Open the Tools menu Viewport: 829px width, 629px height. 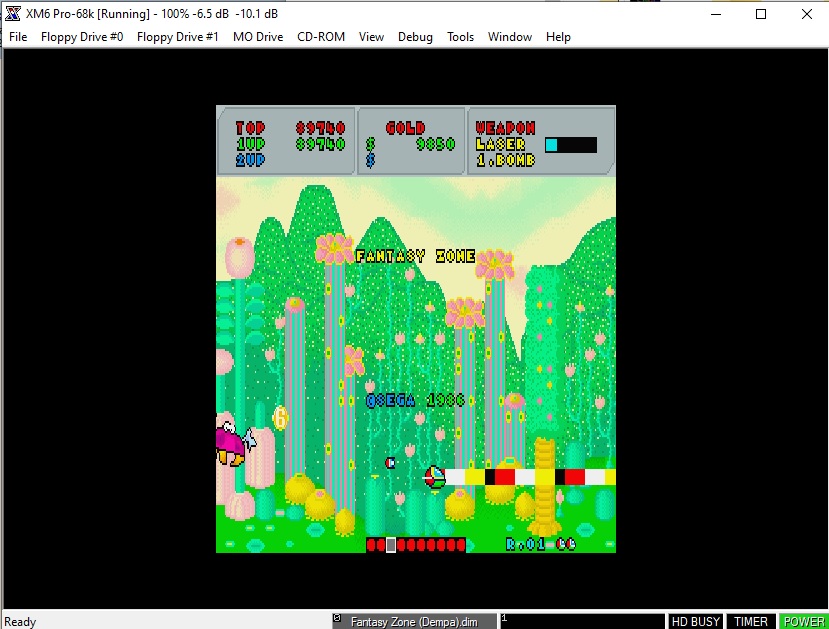click(x=460, y=37)
